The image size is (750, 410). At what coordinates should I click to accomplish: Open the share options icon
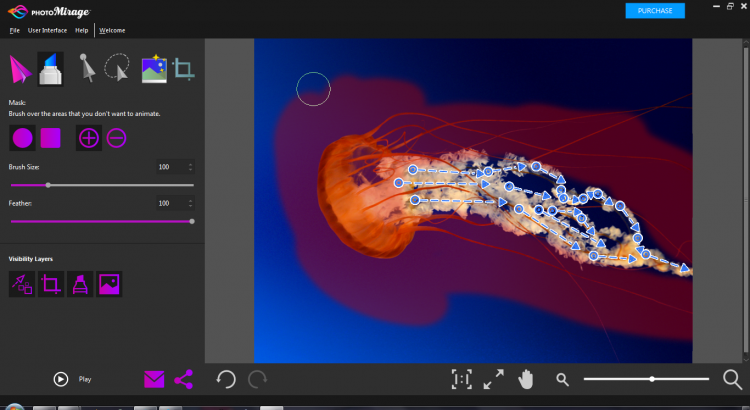tap(184, 379)
